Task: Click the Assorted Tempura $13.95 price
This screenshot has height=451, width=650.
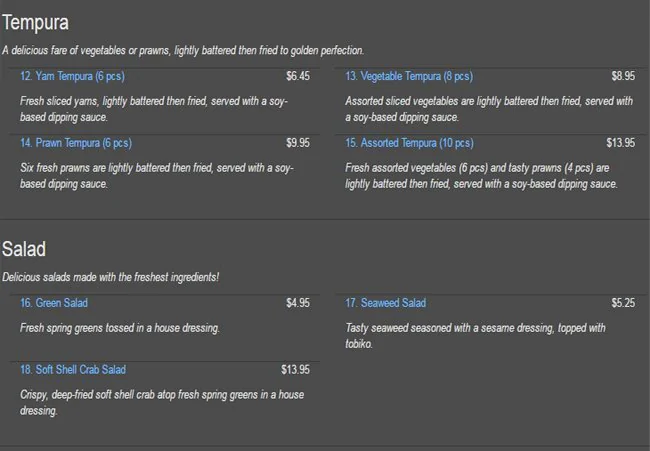Action: tap(620, 143)
